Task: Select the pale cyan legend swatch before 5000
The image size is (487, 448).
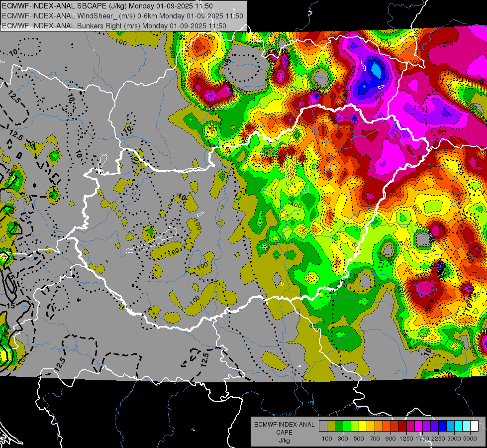Action: tap(467, 426)
